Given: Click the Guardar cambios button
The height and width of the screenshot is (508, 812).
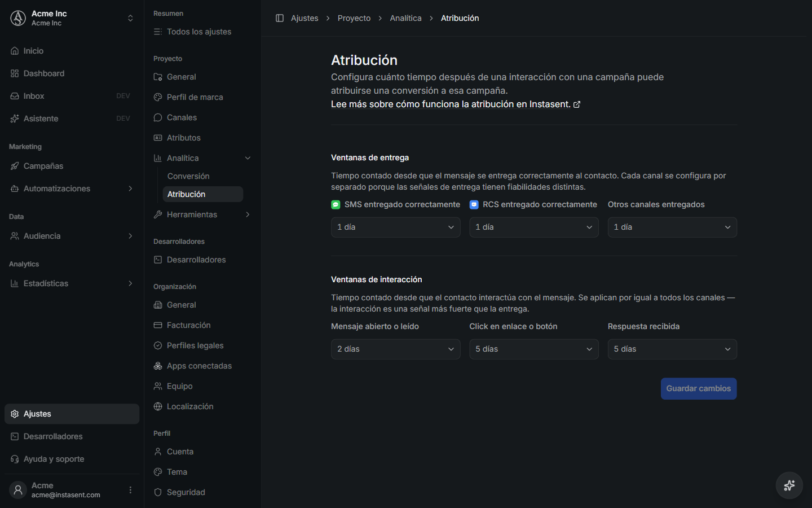Looking at the screenshot, I should pyautogui.click(x=699, y=388).
